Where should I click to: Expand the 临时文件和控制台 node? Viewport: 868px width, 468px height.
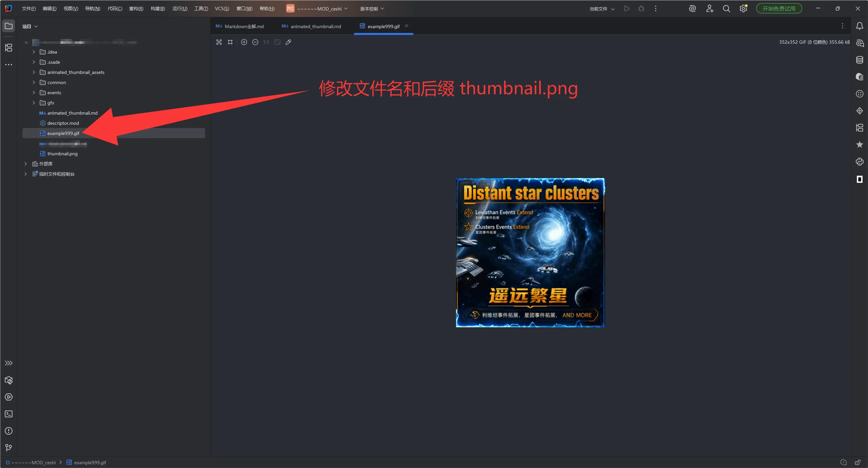(x=25, y=174)
